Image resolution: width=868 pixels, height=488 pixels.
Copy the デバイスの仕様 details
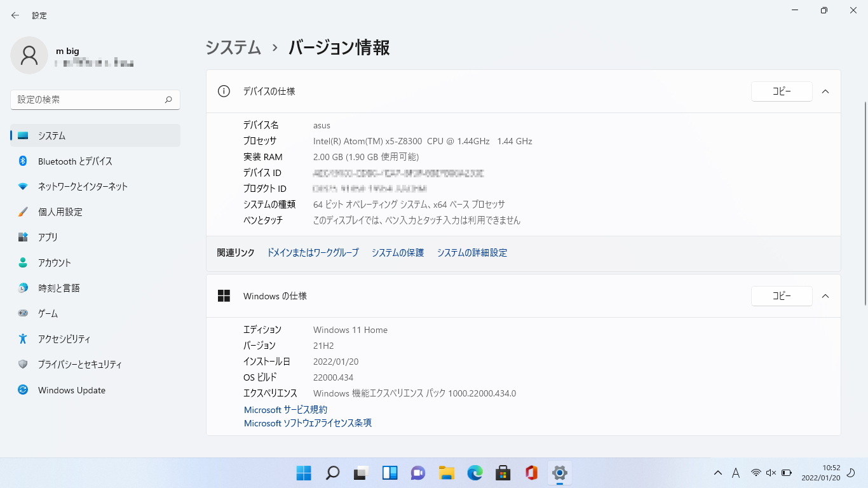tap(782, 91)
